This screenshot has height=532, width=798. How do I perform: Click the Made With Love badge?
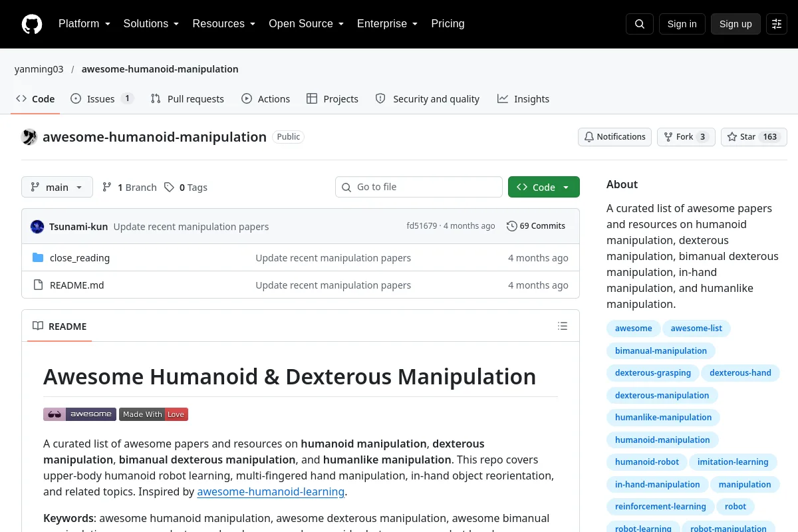154,414
